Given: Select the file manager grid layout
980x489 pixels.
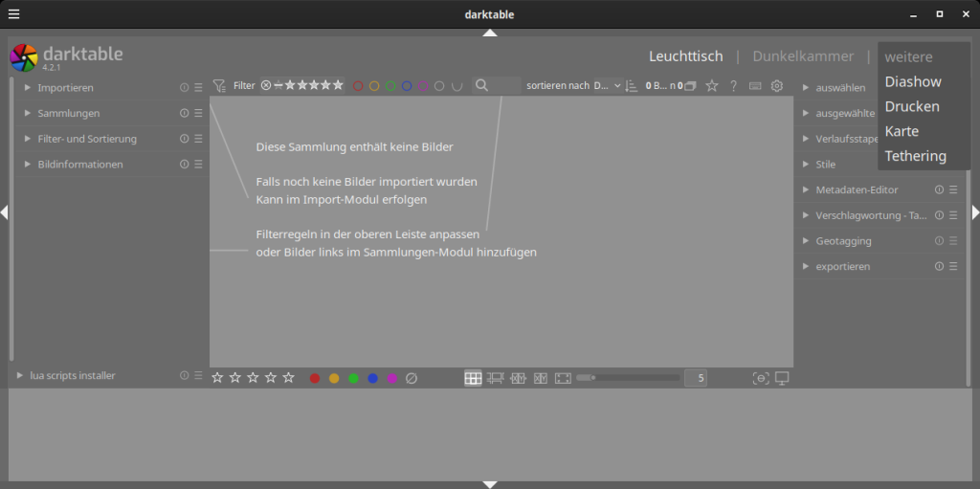Looking at the screenshot, I should (473, 378).
